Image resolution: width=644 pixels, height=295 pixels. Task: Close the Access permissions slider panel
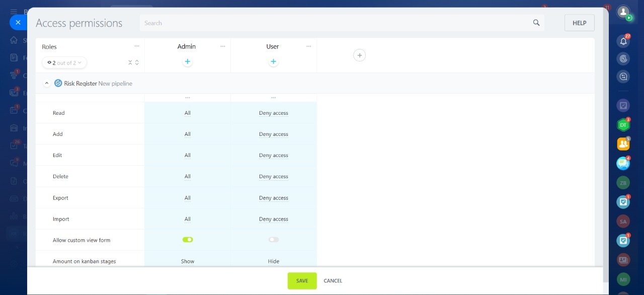(x=18, y=23)
